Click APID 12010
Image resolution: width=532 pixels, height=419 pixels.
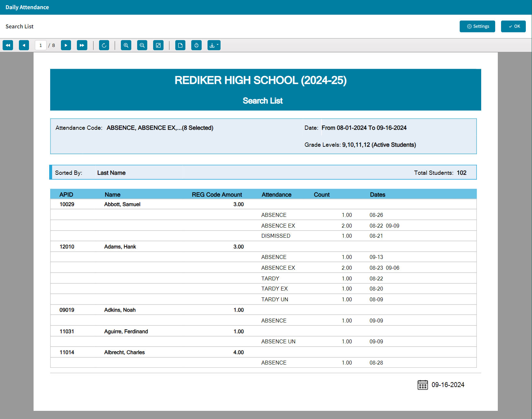67,247
